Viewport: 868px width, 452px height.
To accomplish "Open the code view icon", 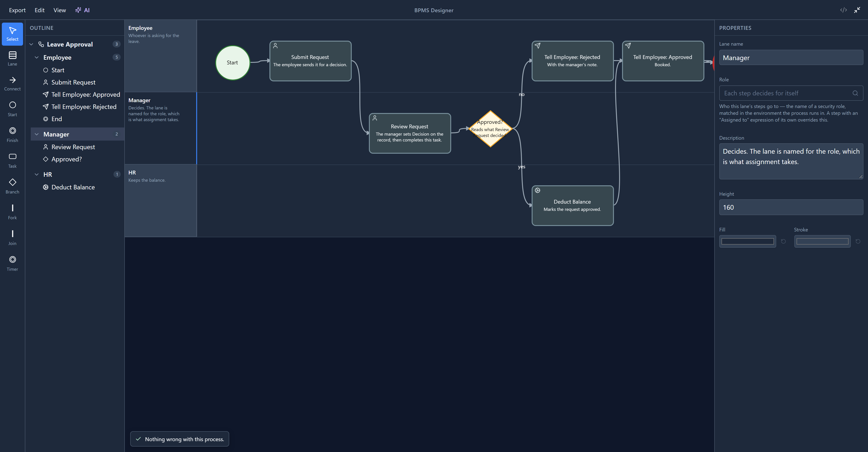I will (843, 10).
